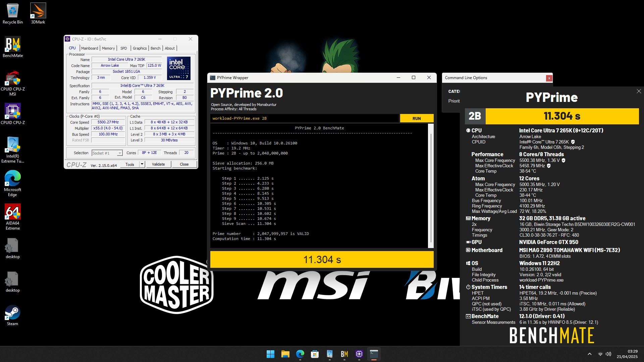Image resolution: width=644 pixels, height=362 pixels.
Task: Open Microsoft Edge from the desktop
Action: pos(13,183)
